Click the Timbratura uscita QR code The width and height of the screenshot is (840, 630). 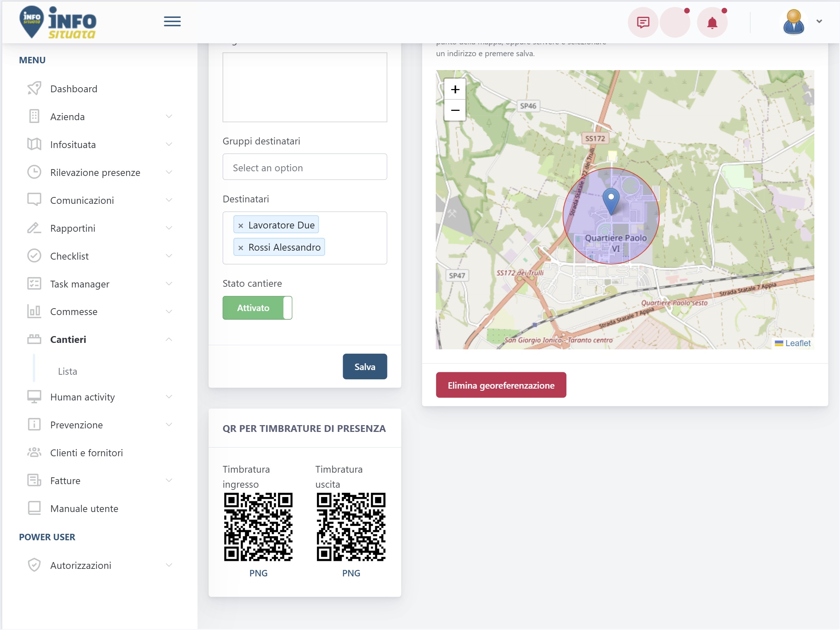pos(351,527)
